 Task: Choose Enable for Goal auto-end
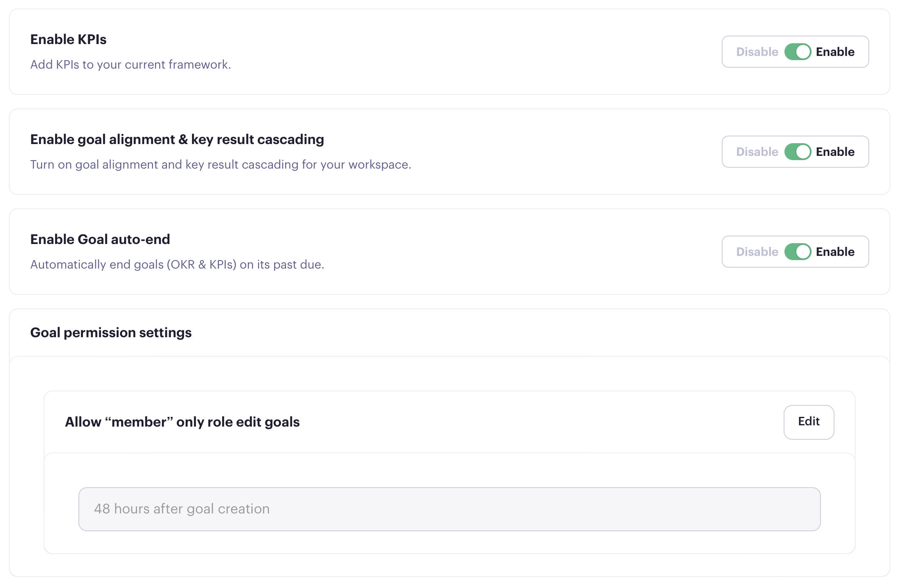click(x=835, y=252)
